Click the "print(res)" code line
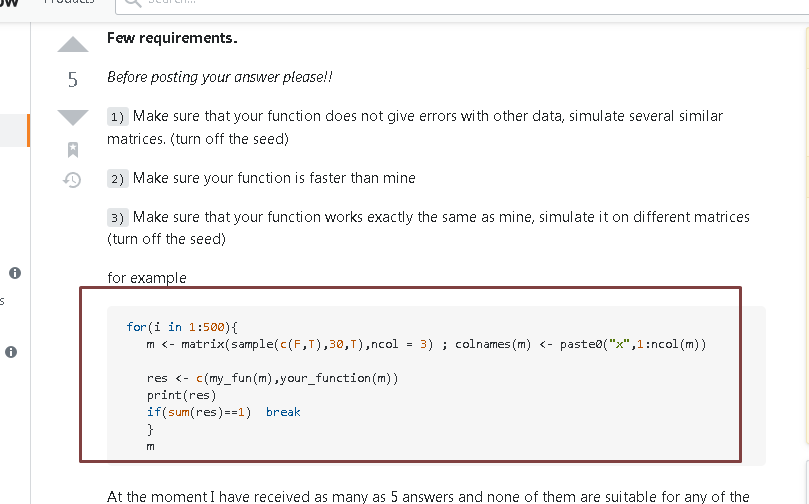 point(182,395)
